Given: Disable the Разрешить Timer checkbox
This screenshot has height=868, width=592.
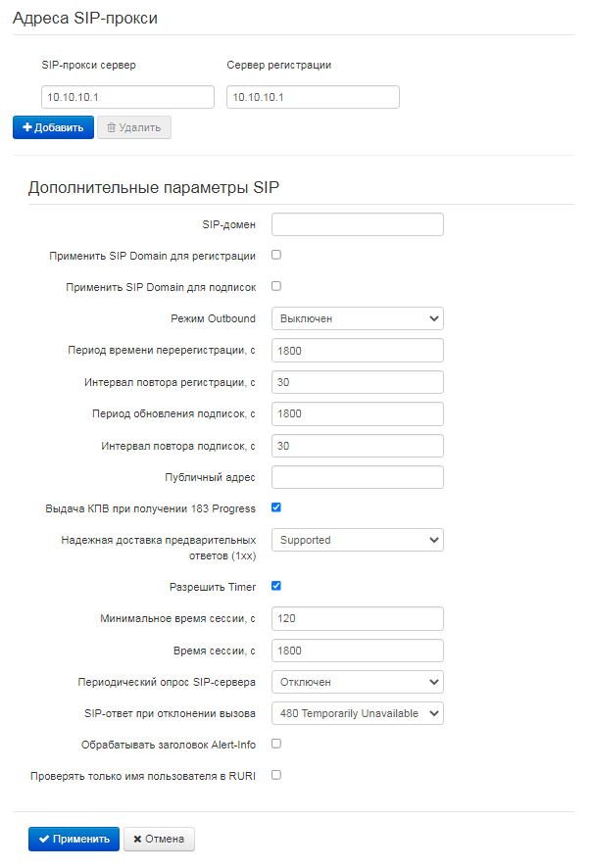Looking at the screenshot, I should [276, 586].
